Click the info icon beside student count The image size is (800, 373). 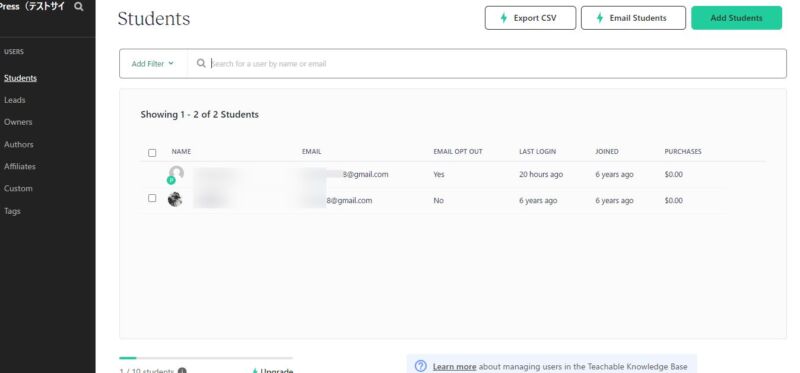(182, 371)
